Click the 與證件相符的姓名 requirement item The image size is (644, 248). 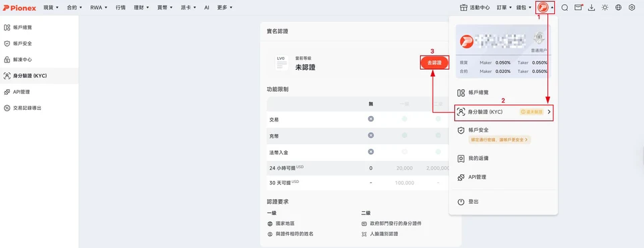coord(290,234)
